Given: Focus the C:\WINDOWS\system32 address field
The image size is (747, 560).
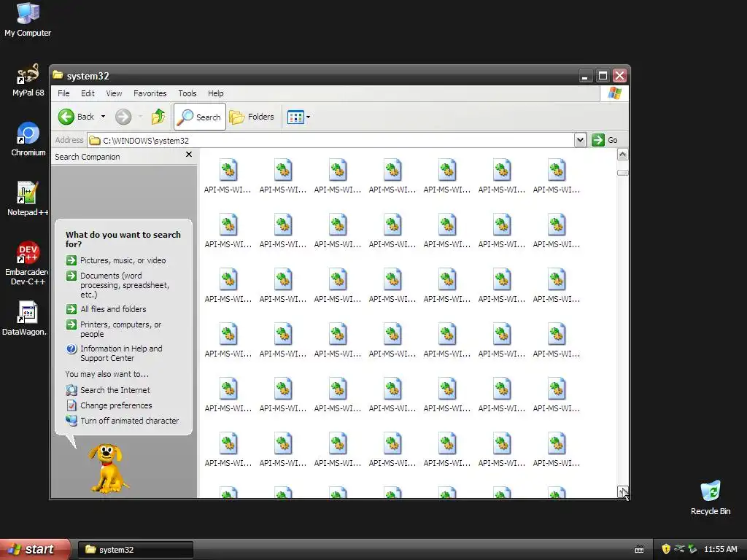Looking at the screenshot, I should 331,141.
